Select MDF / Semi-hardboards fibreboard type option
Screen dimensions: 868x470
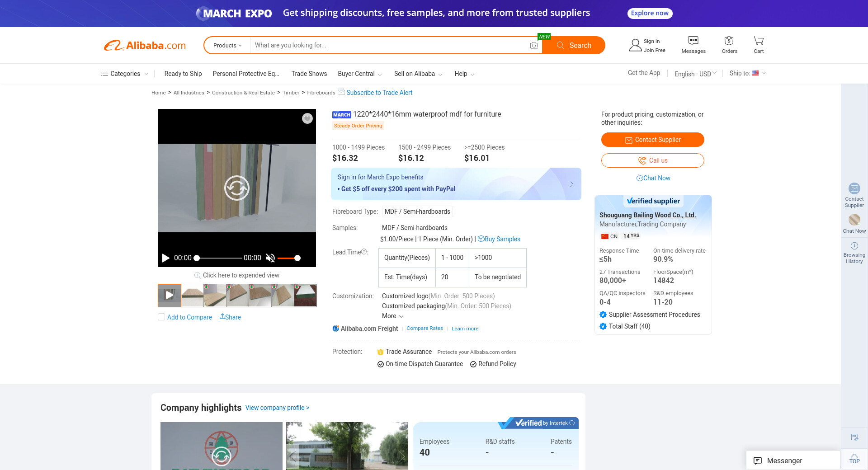[417, 211]
